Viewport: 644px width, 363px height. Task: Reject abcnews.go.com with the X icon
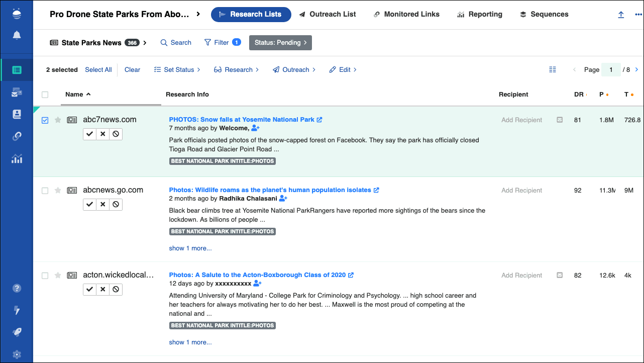pyautogui.click(x=102, y=204)
